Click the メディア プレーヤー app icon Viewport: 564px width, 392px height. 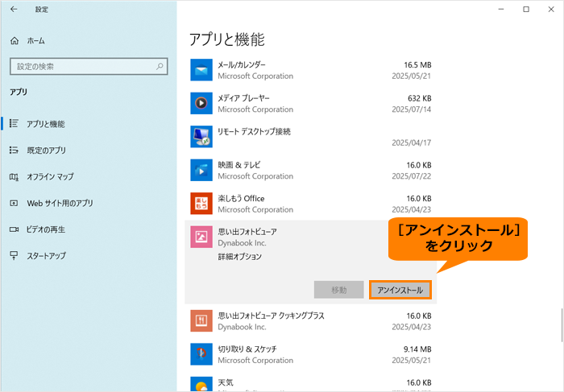(x=201, y=103)
